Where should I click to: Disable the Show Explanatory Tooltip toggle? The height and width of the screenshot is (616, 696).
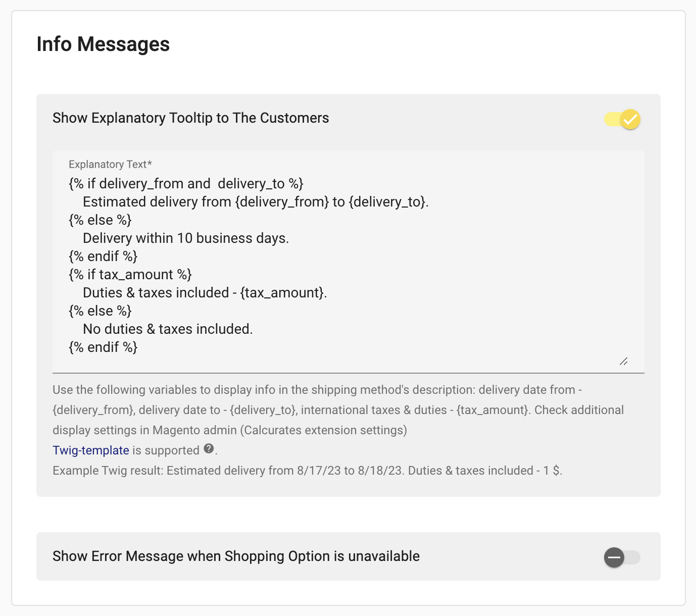[x=622, y=119]
